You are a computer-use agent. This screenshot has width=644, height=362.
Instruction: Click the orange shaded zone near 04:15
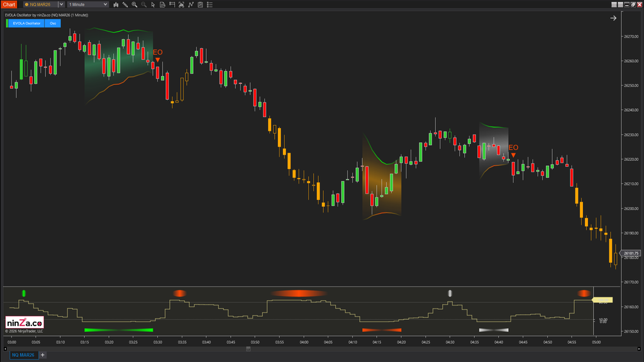[382, 177]
